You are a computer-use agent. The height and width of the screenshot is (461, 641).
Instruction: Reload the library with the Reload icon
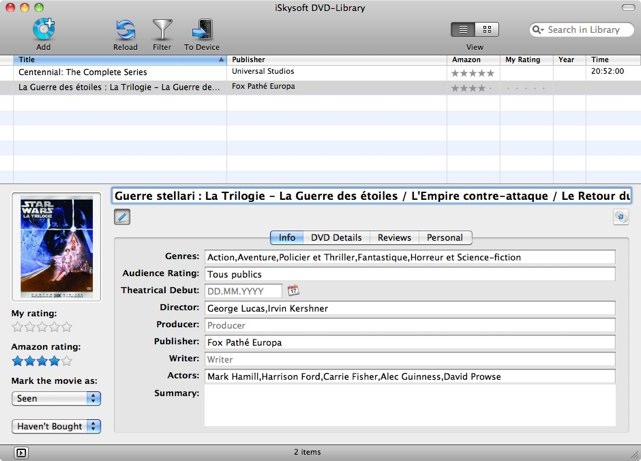125,29
